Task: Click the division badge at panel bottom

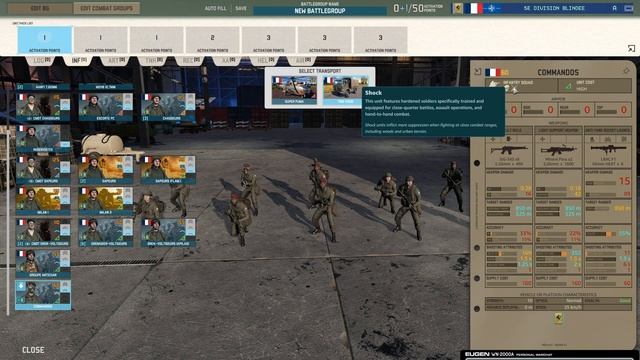Action: click(558, 318)
